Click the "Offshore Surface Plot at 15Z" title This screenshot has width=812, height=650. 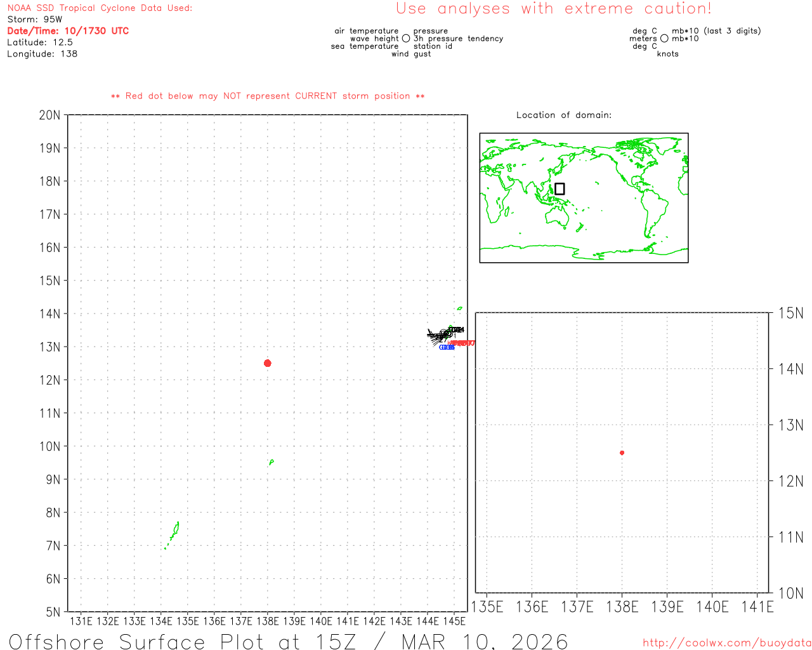[183, 641]
